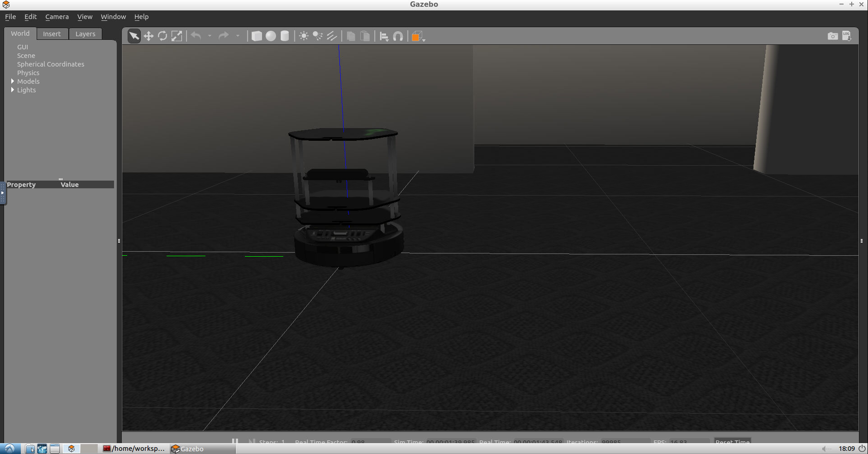Open the system start menu icon
Image resolution: width=868 pixels, height=454 pixels.
point(10,449)
